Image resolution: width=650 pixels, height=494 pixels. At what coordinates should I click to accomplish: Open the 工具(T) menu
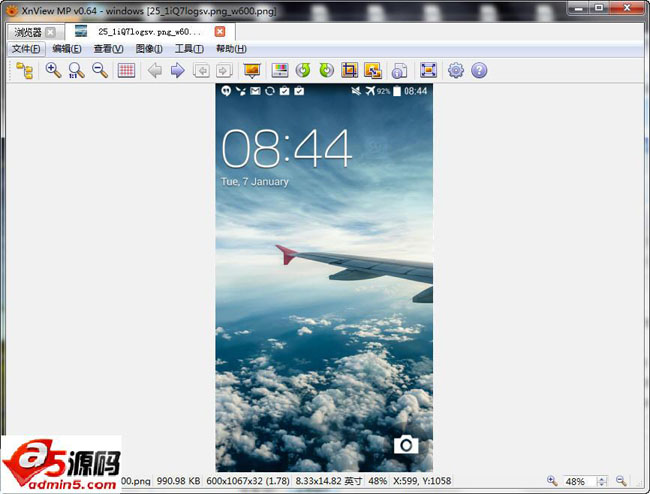pos(189,49)
